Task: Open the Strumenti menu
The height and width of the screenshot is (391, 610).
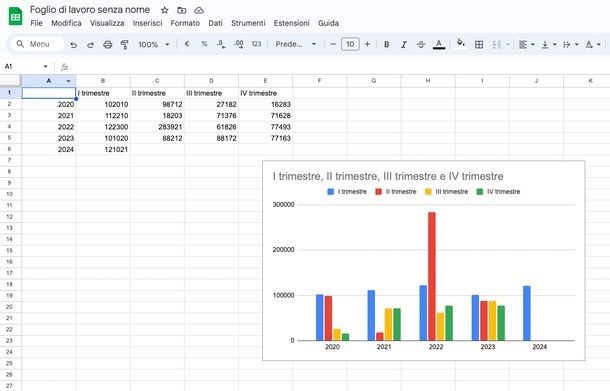Action: pos(248,23)
